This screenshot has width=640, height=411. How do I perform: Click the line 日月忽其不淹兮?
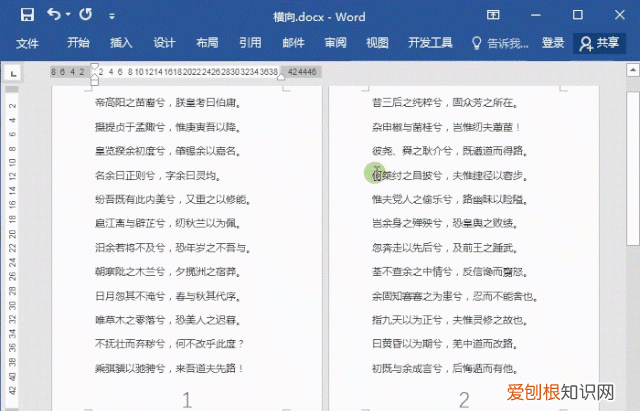167,296
